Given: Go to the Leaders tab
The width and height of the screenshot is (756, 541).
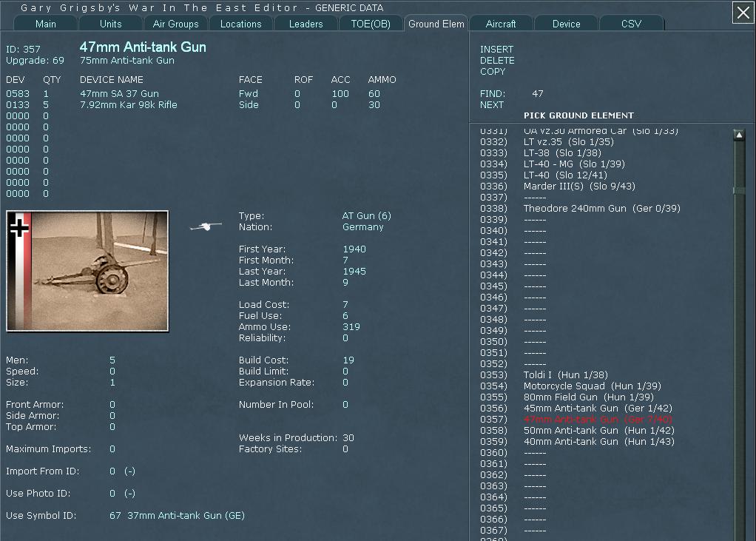Looking at the screenshot, I should pyautogui.click(x=306, y=24).
